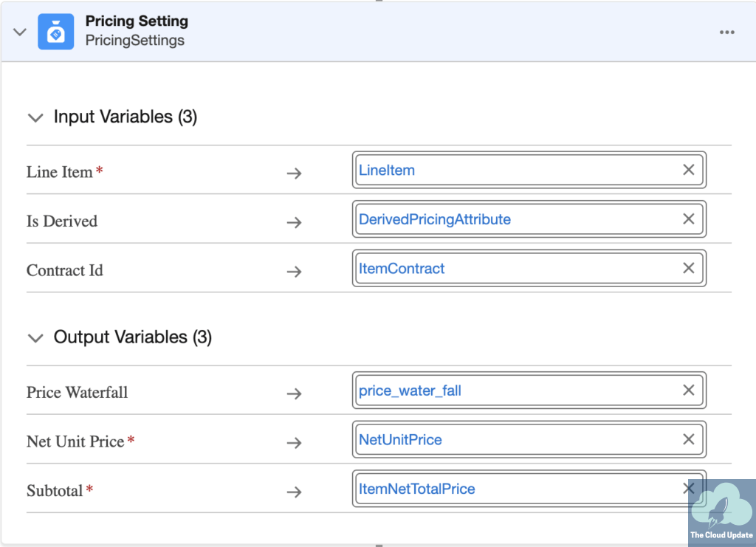The image size is (756, 547).
Task: Remove the DerivedPricingAttribute mapping
Action: tap(688, 219)
